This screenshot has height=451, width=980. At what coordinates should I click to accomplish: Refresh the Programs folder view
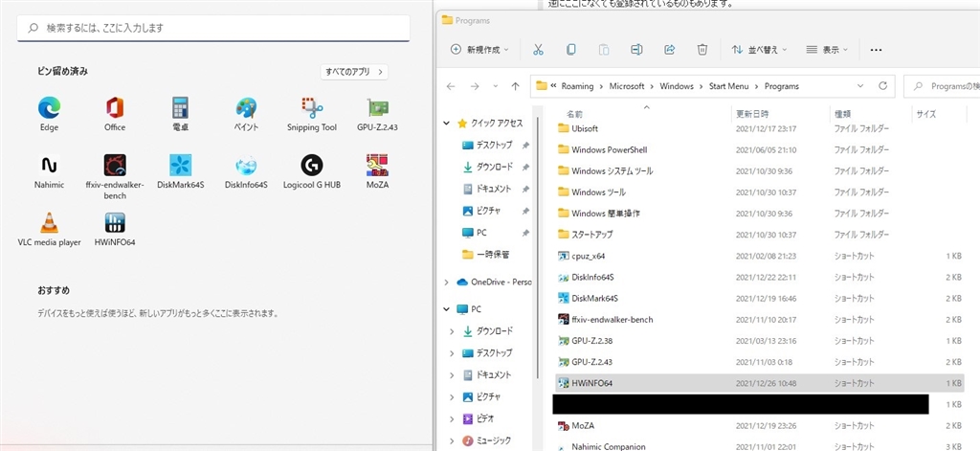tap(882, 86)
